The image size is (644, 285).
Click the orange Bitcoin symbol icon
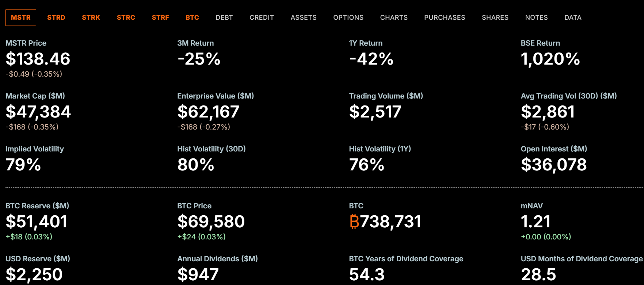click(x=354, y=222)
